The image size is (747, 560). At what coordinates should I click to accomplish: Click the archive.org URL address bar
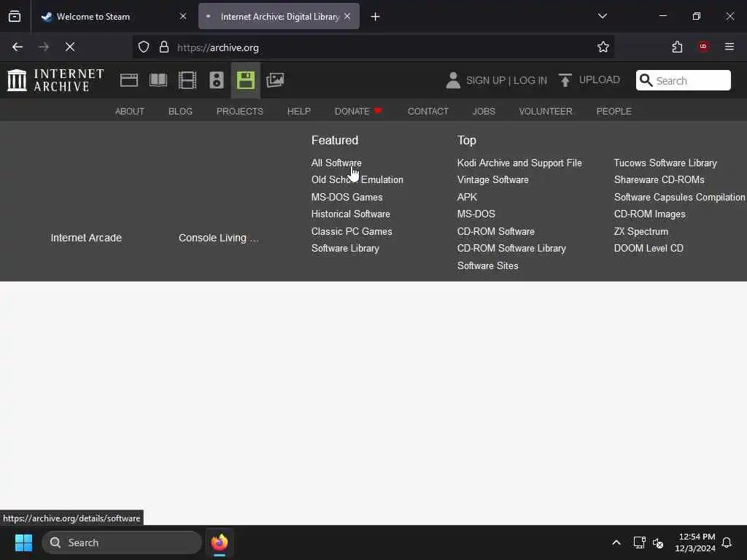(373, 47)
